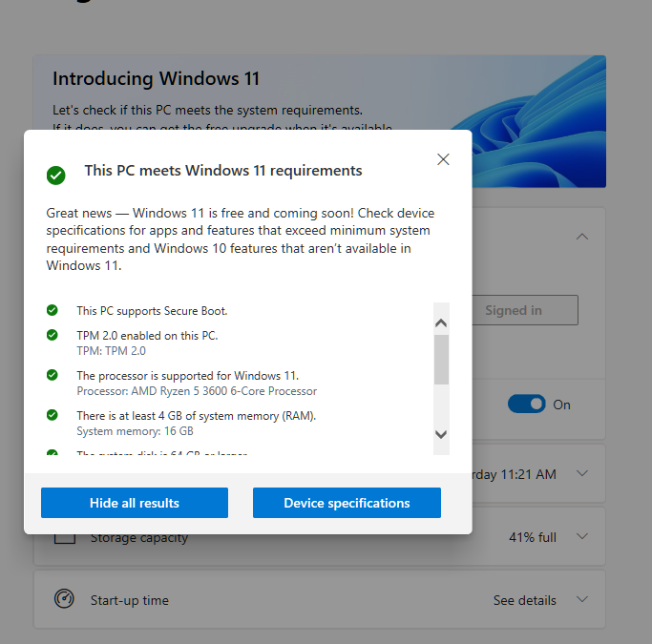Click 'See details' for Start-up time
This screenshot has height=644, width=652.
(x=525, y=600)
